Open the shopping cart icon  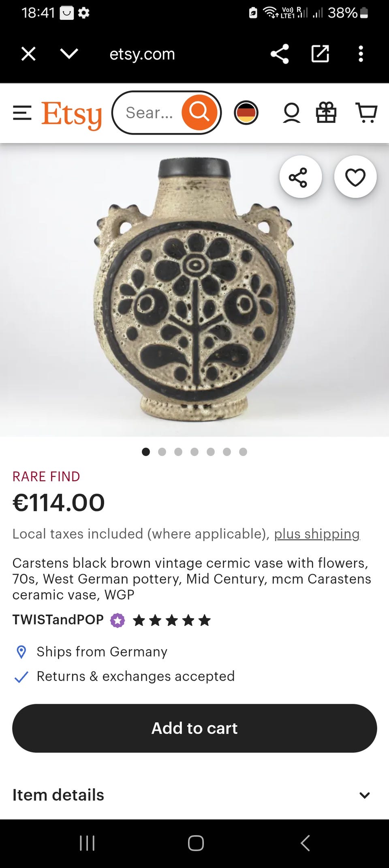(366, 112)
